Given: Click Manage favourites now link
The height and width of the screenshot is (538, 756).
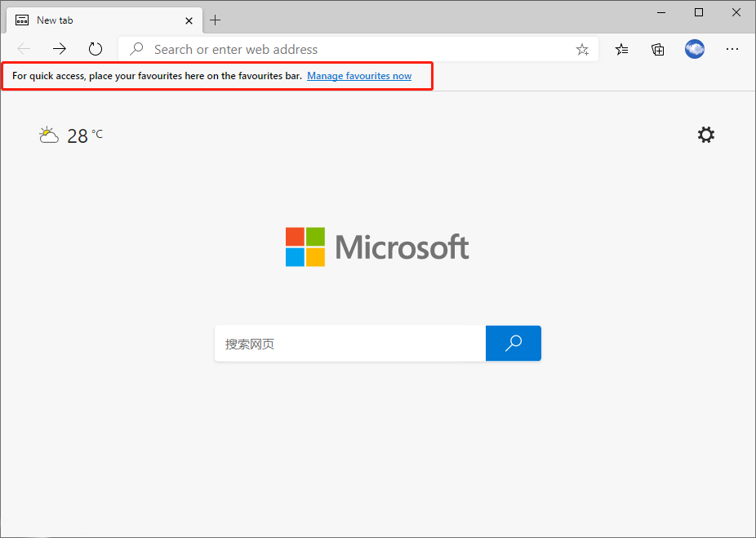Looking at the screenshot, I should 359,76.
